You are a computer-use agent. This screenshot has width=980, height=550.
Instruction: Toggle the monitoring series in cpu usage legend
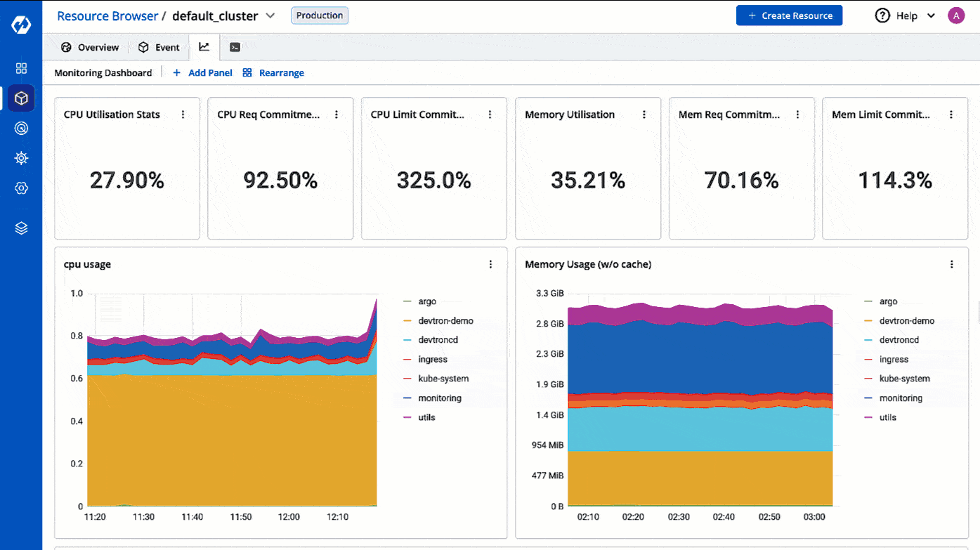(x=440, y=398)
